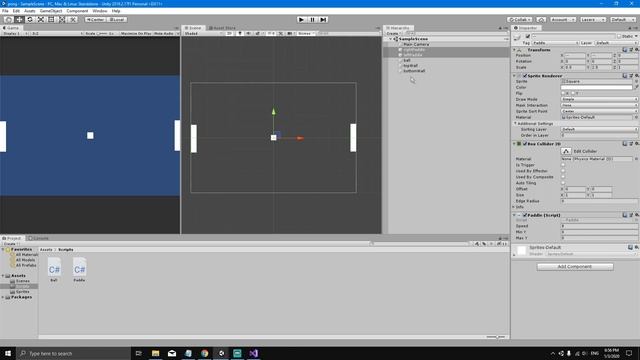640x360 pixels.
Task: Open the Sorting Layer dropdown
Action: (x=599, y=129)
